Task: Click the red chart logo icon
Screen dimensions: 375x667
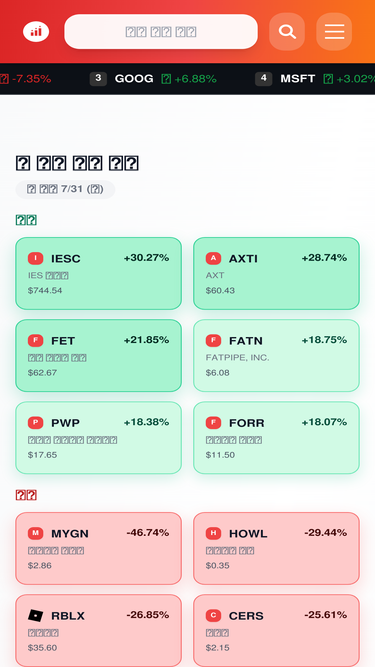Action: click(36, 32)
